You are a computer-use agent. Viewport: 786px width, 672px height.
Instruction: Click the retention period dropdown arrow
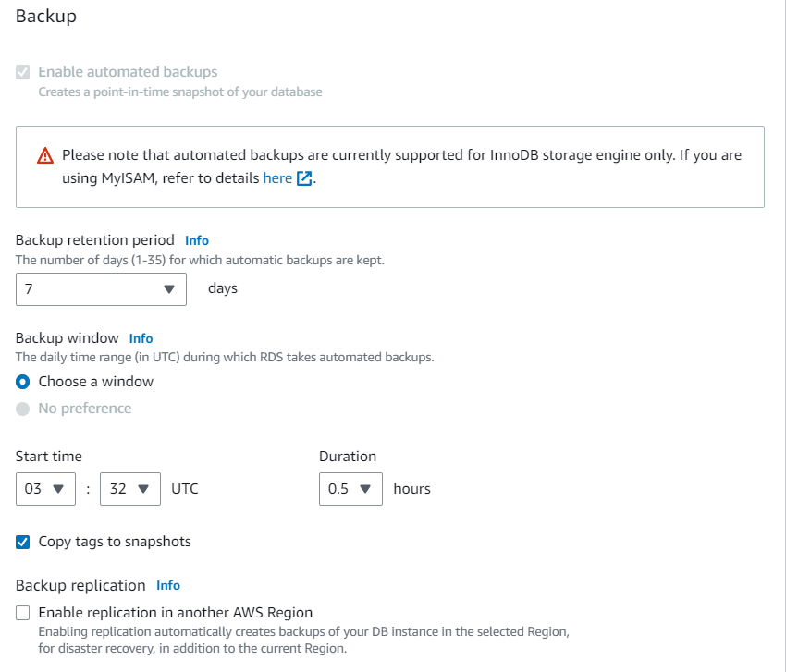coord(168,288)
